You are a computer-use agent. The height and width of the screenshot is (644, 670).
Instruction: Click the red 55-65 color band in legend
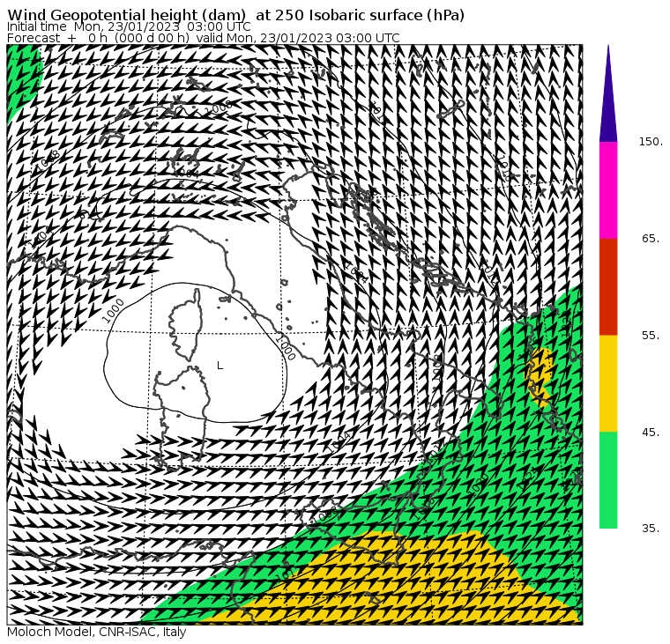tap(608, 286)
